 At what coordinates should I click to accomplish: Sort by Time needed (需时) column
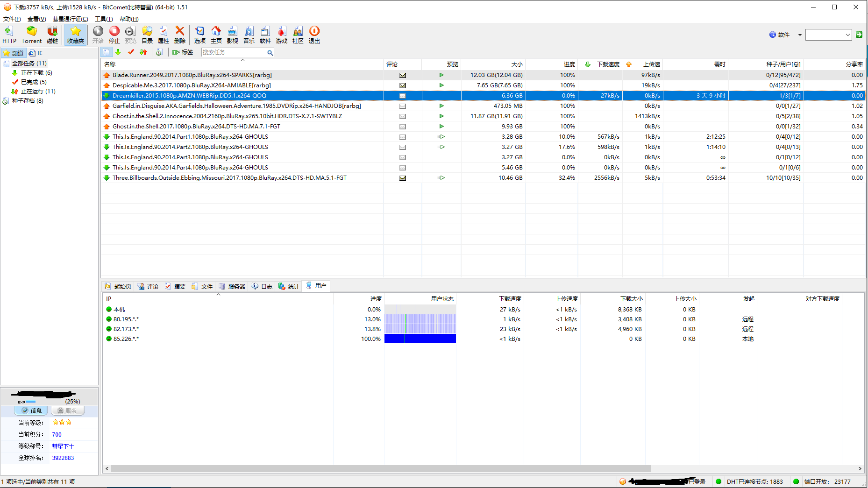[695, 64]
